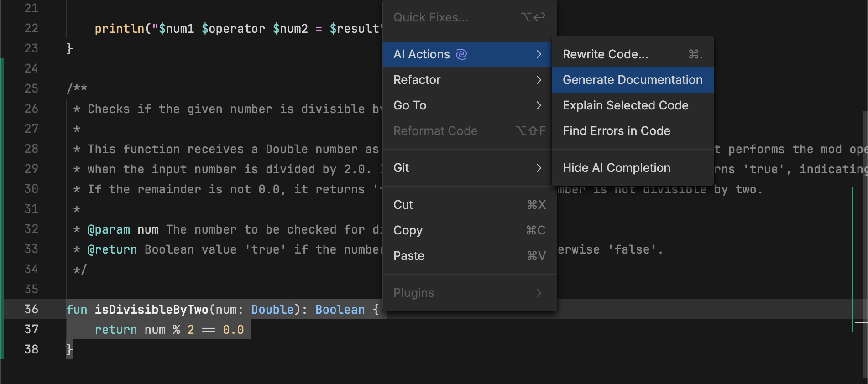868x384 pixels.
Task: Click the @param tag in the doc comment
Action: pos(109,230)
